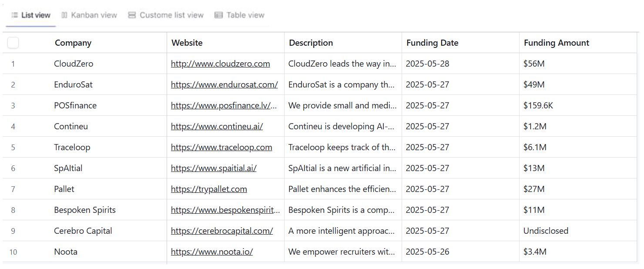Open the trypallet.com link
This screenshot has height=269, width=644.
tap(209, 189)
